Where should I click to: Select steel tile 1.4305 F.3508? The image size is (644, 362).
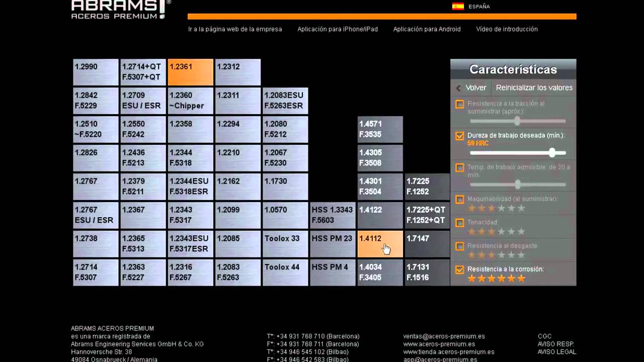[x=380, y=158]
